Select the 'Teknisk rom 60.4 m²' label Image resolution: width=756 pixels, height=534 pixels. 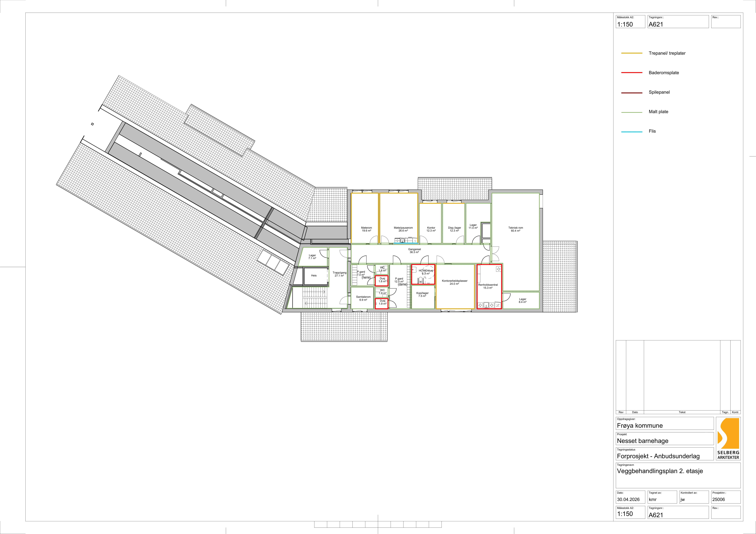point(516,229)
